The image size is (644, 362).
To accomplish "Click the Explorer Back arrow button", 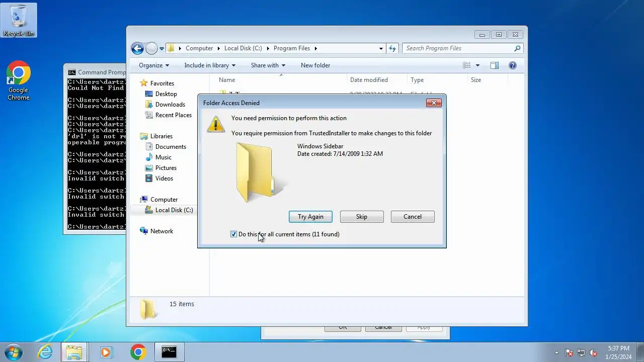I will (137, 48).
